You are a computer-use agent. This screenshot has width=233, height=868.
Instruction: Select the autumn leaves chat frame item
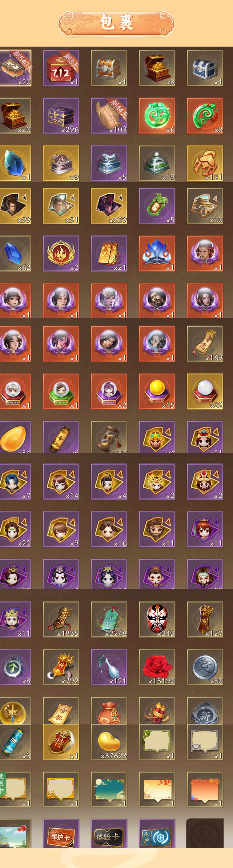157,790
